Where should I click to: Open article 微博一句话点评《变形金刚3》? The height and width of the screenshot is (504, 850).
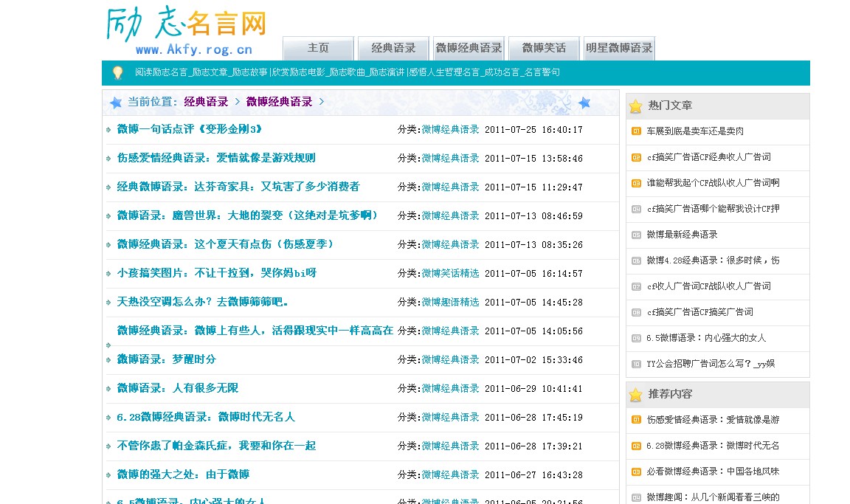(190, 129)
